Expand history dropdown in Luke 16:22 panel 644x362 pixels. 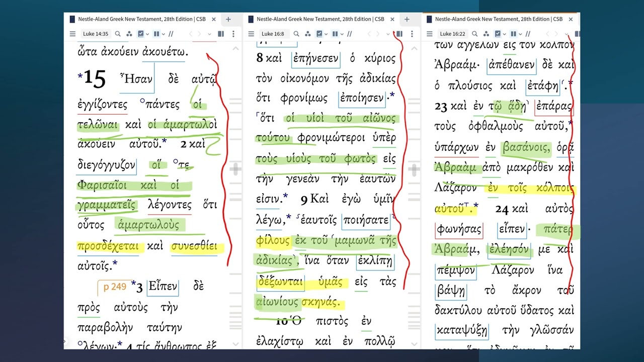click(x=567, y=34)
